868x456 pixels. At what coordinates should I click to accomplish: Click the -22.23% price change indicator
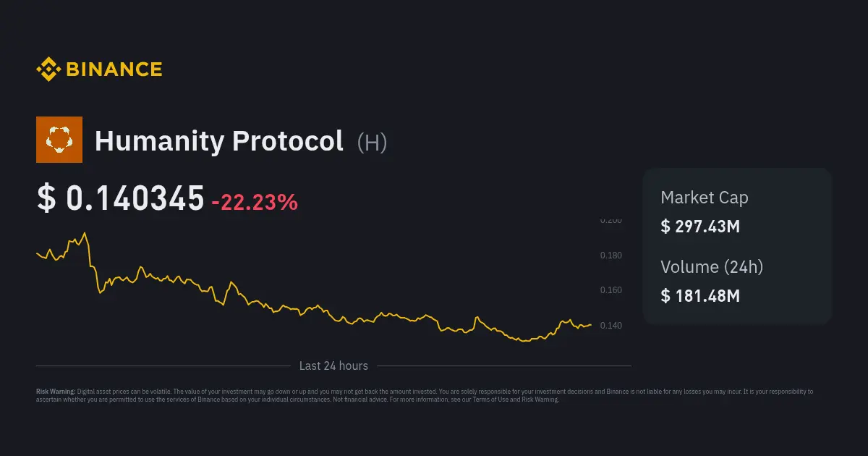(254, 202)
